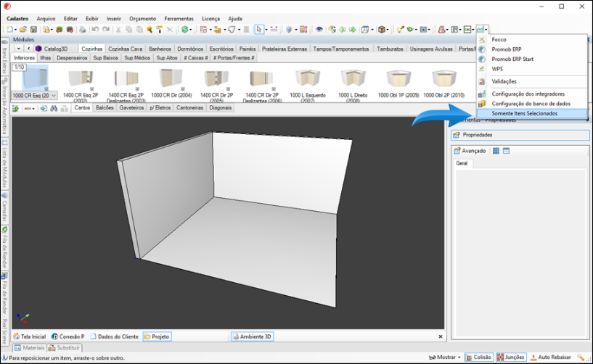Toggle the Colisão option in status bar
This screenshot has width=593, height=364.
pyautogui.click(x=479, y=357)
